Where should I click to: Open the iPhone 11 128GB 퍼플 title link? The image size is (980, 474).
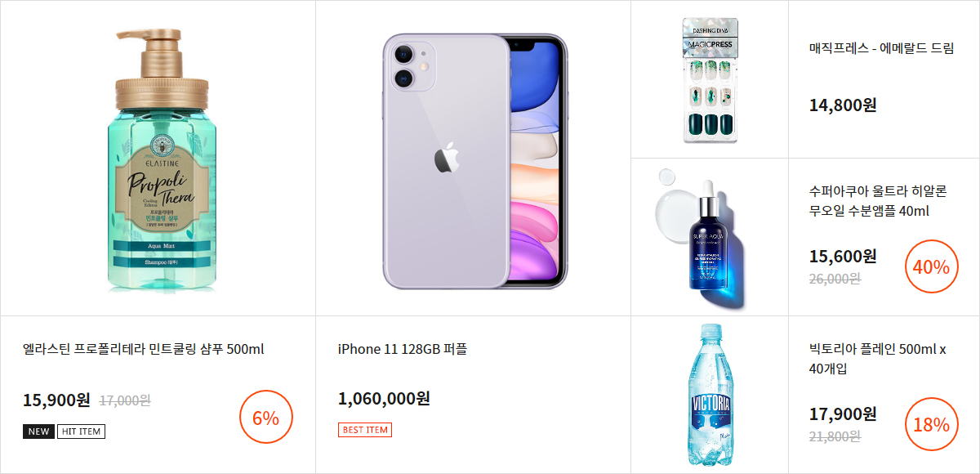click(x=403, y=350)
